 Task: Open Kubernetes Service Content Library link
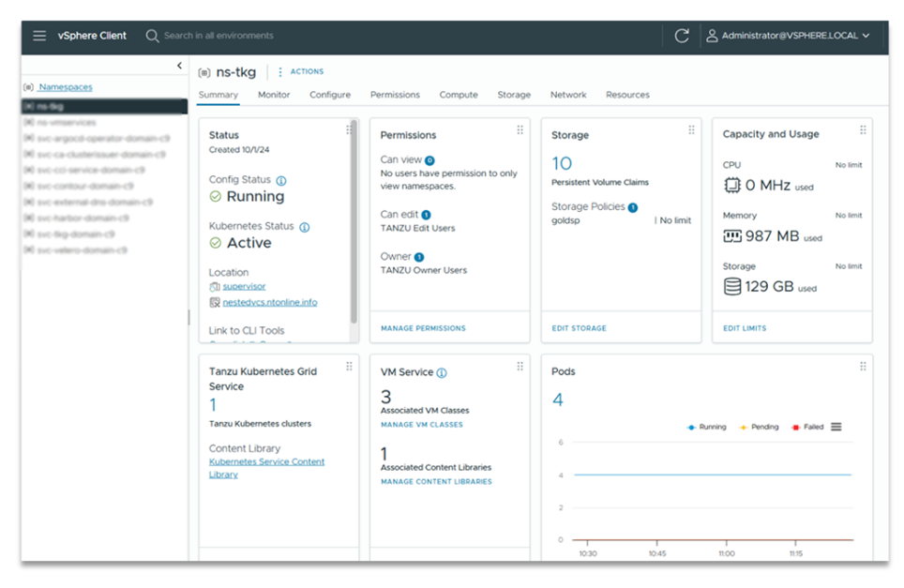(266, 468)
